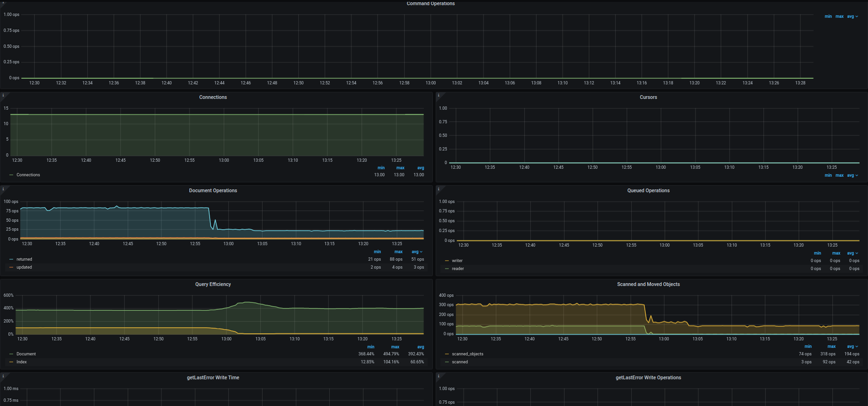Select the Document min value 368.44%
The width and height of the screenshot is (868, 406).
[366, 354]
